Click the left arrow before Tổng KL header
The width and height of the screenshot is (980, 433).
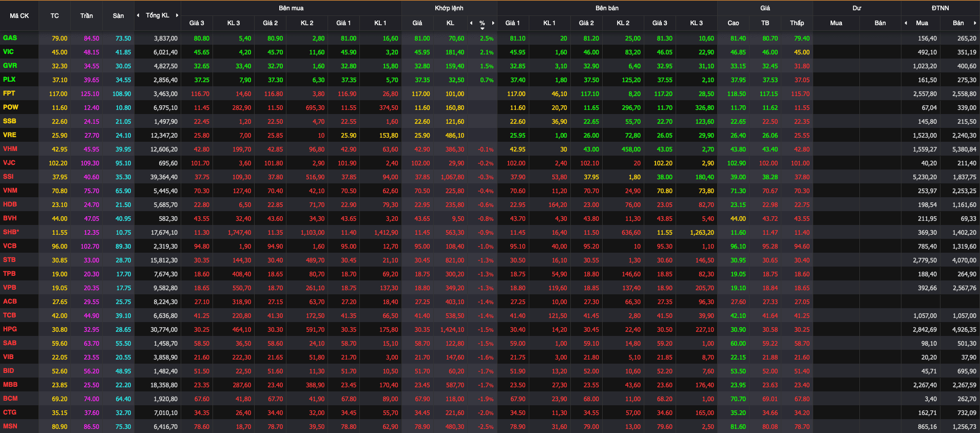[x=138, y=15]
